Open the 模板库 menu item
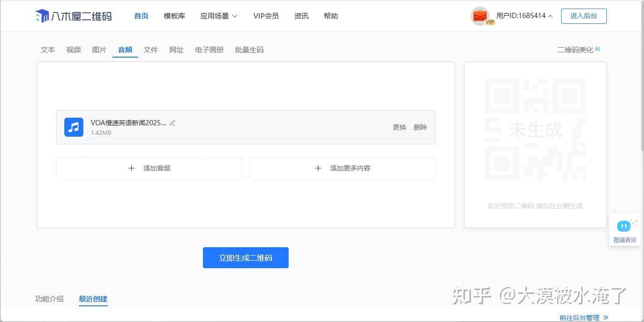The width and height of the screenshot is (644, 322). pos(174,16)
